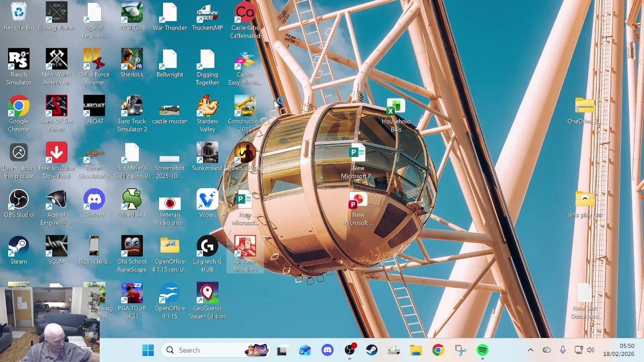Open Task View from taskbar
Viewport: 644px width, 362px height.
click(282, 350)
